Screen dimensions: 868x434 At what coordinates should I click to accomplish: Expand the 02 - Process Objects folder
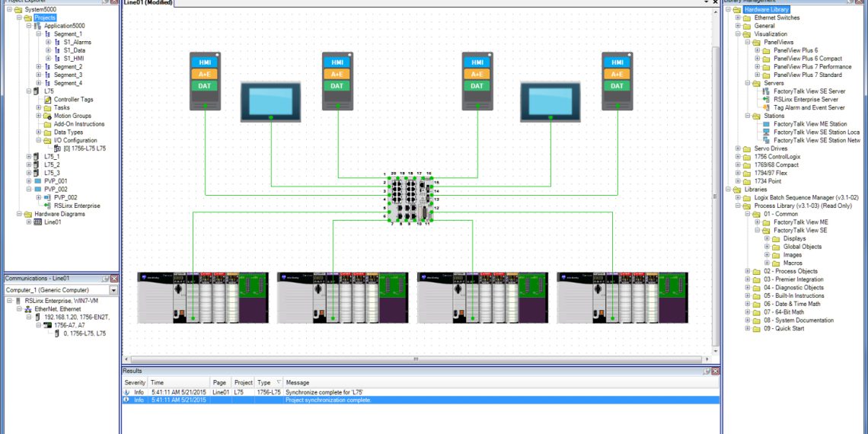point(748,271)
